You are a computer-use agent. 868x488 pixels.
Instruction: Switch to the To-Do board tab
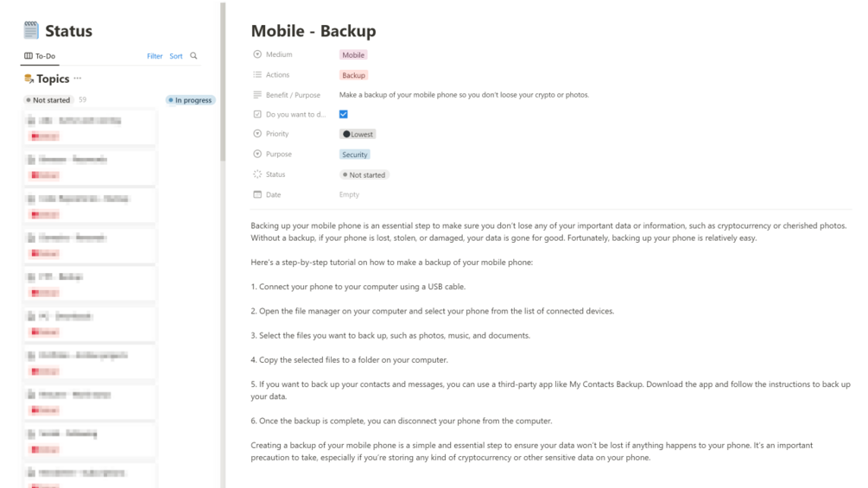[40, 56]
